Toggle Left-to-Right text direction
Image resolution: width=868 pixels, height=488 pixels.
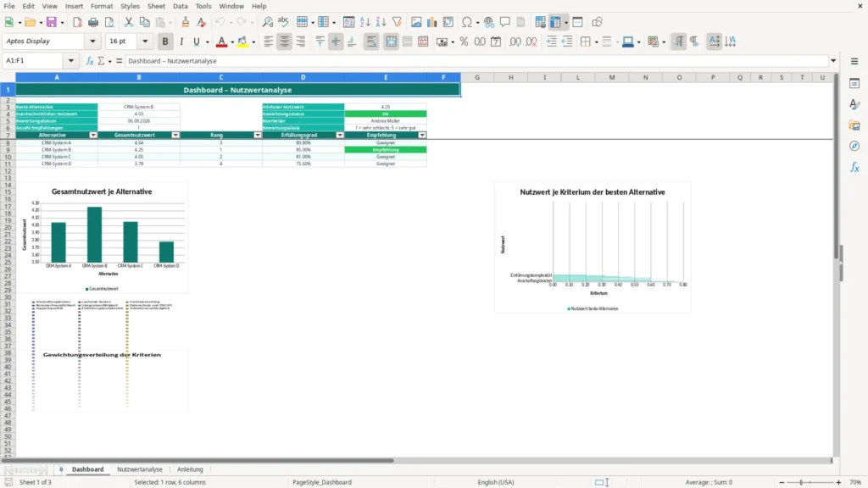click(x=679, y=42)
